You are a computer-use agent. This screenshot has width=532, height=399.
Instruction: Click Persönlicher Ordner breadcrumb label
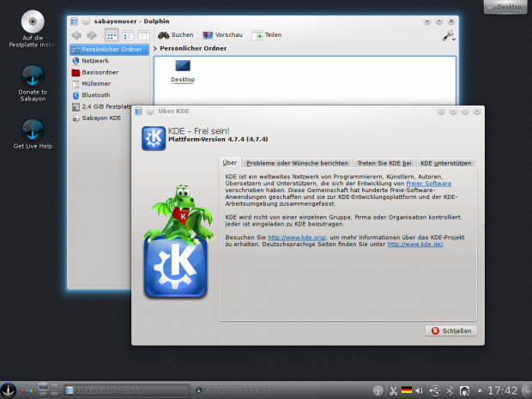click(x=193, y=49)
